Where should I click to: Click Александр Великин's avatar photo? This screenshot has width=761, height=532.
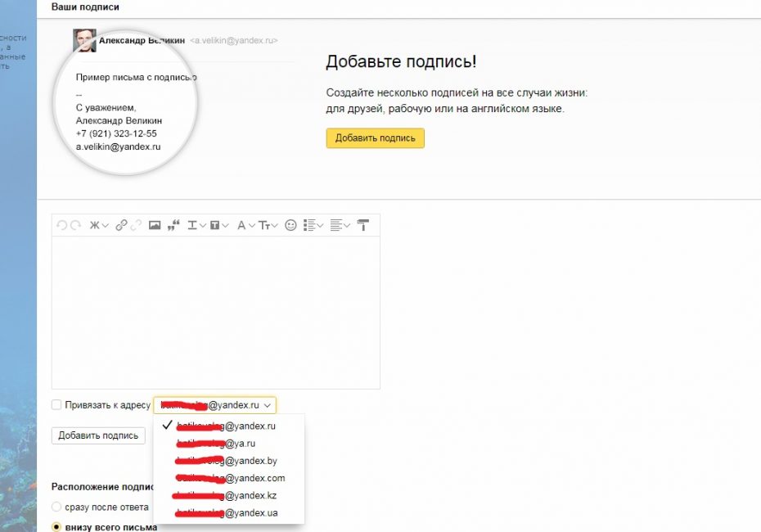tap(84, 40)
